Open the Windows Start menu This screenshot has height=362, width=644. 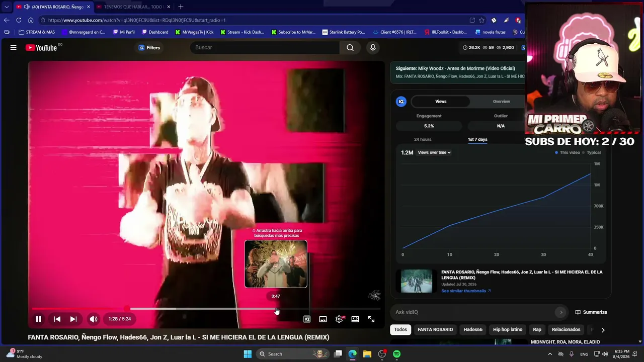[248, 354]
